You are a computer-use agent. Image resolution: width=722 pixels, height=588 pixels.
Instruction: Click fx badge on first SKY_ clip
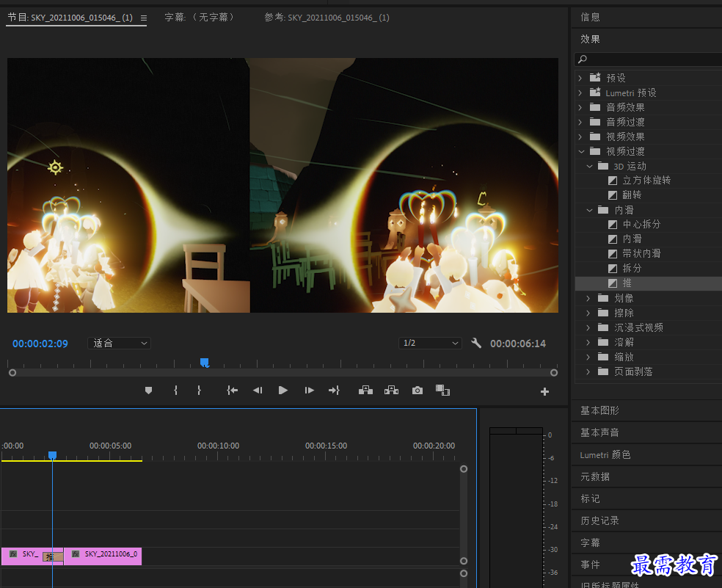(13, 554)
